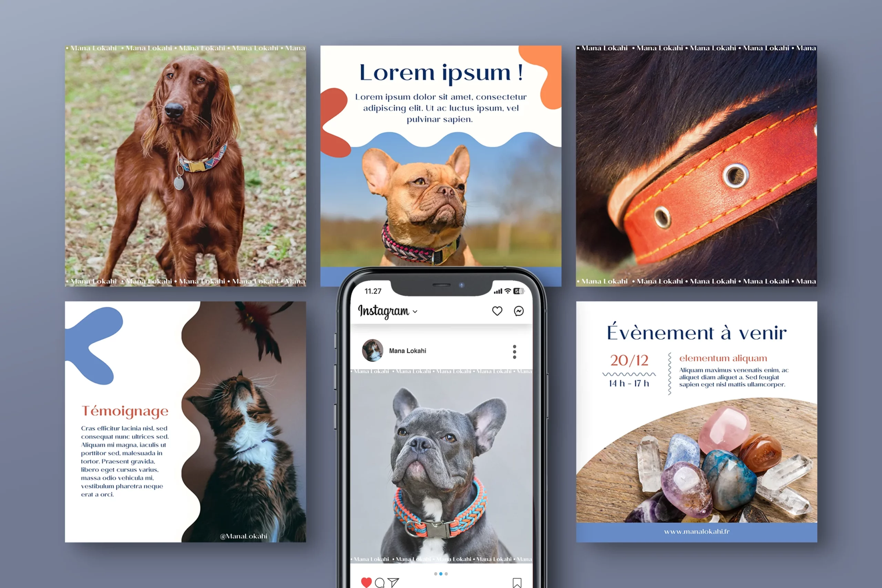Save the post with the bookmark icon
This screenshot has width=882, height=588.
pyautogui.click(x=517, y=583)
